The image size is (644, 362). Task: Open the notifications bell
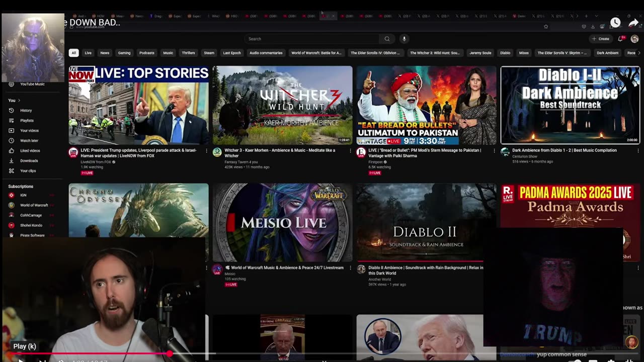click(621, 39)
